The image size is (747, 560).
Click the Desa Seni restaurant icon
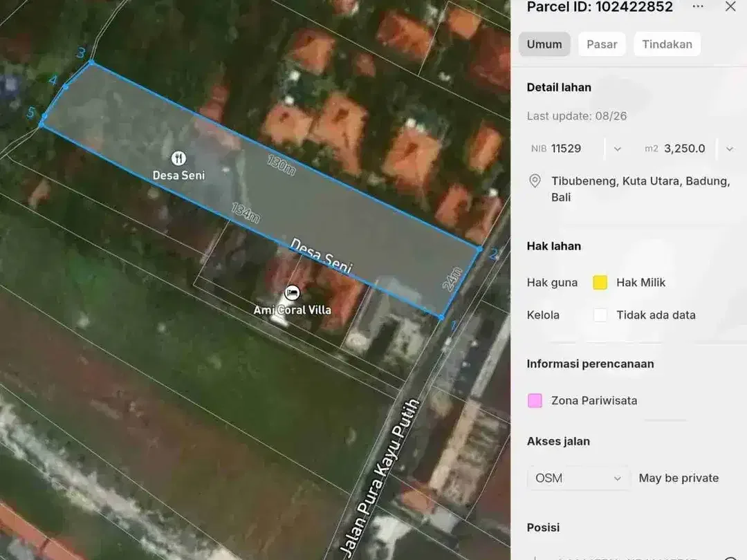pos(178,158)
